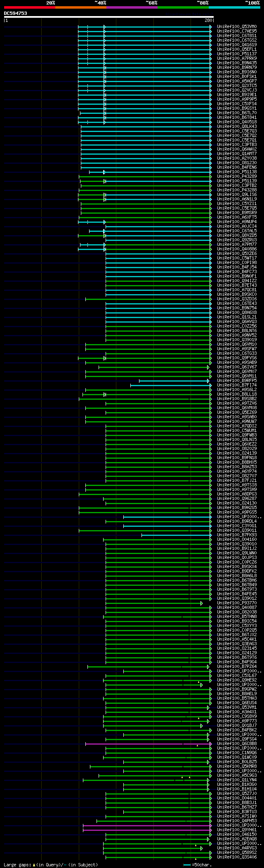264x868 pixels.
Task: Click hit label UniRef100_B9GPW2
Action: [237, 689]
